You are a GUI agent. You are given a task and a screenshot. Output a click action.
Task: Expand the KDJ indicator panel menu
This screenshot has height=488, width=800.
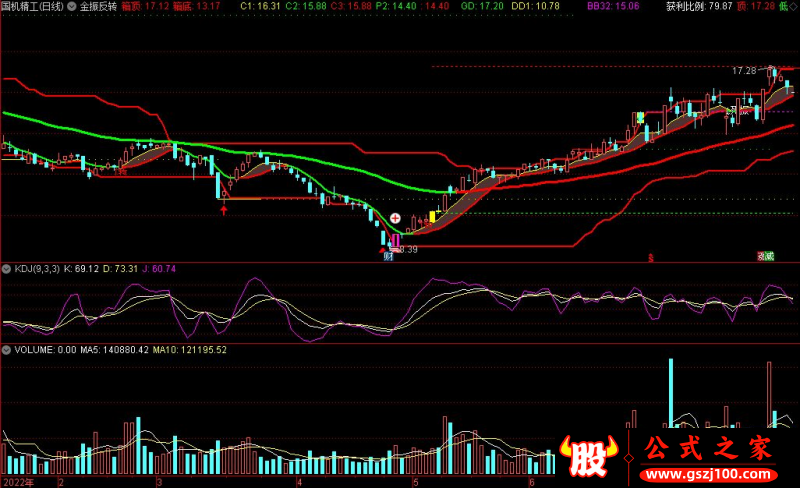[x=7, y=269]
